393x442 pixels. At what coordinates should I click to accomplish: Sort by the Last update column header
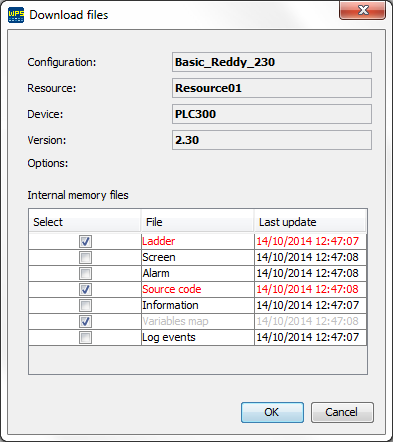point(310,222)
